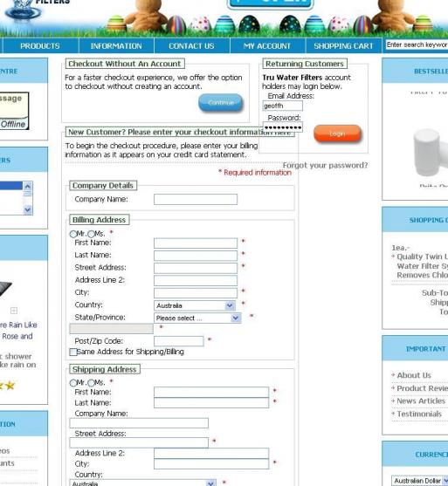Open Forgot your password link
Screen dimensions: 448x486
pyautogui.click(x=325, y=165)
